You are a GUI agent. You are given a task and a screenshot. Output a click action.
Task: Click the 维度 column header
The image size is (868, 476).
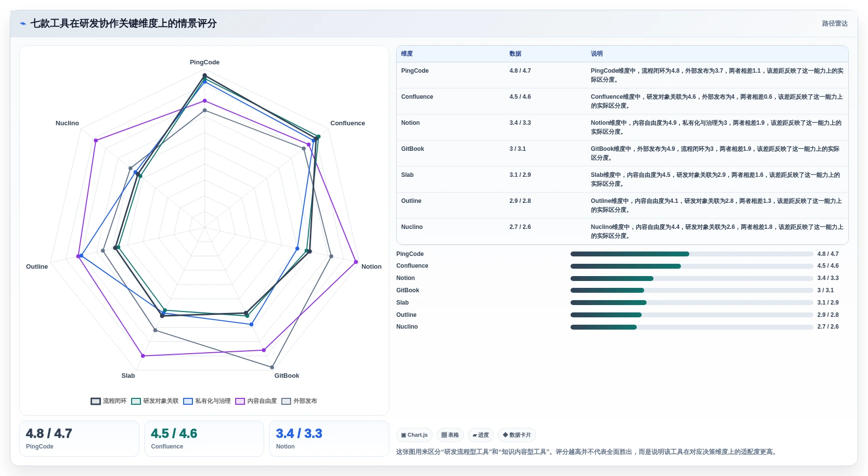tap(407, 54)
